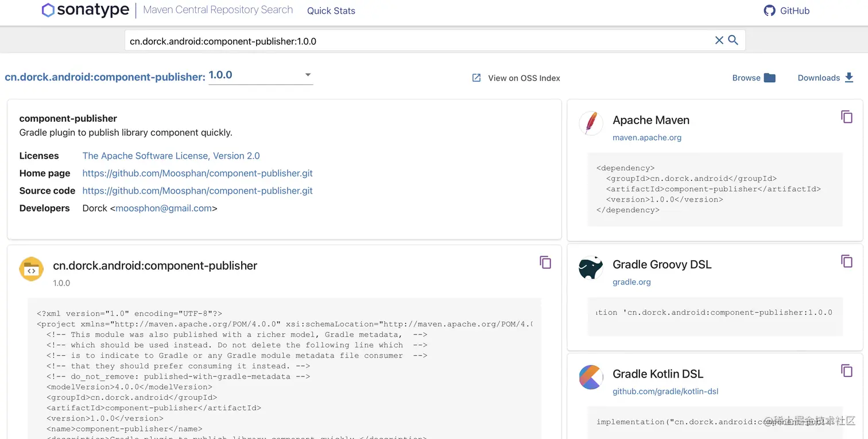This screenshot has width=868, height=439.
Task: Open the version 1.0.0 dropdown
Action: (261, 75)
